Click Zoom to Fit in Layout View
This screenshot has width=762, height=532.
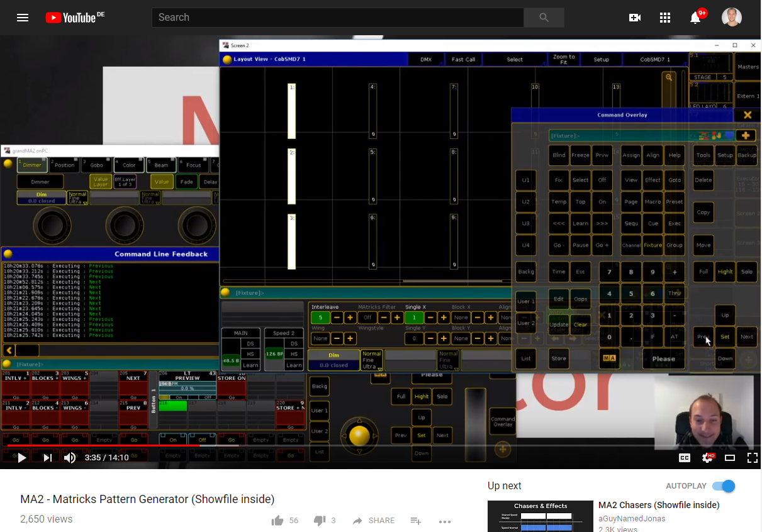(564, 60)
